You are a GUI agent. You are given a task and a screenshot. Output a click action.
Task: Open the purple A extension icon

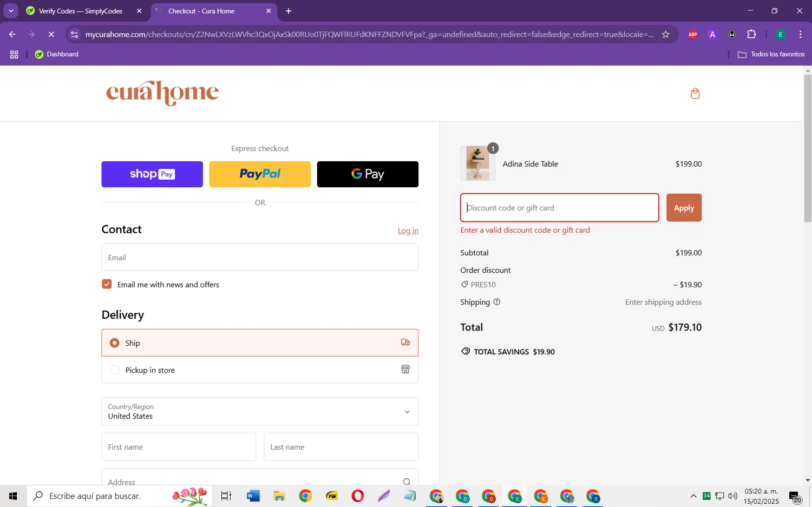[712, 35]
